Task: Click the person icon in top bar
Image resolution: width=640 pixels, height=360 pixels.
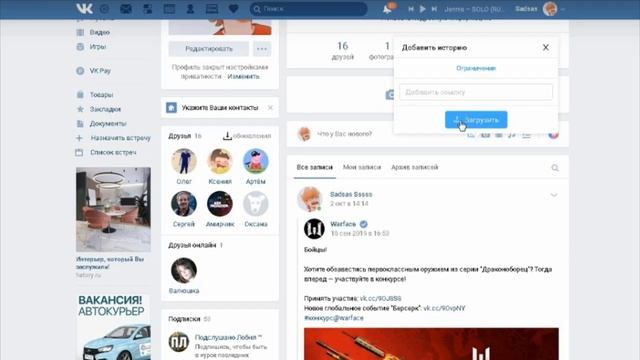Action: [190, 9]
